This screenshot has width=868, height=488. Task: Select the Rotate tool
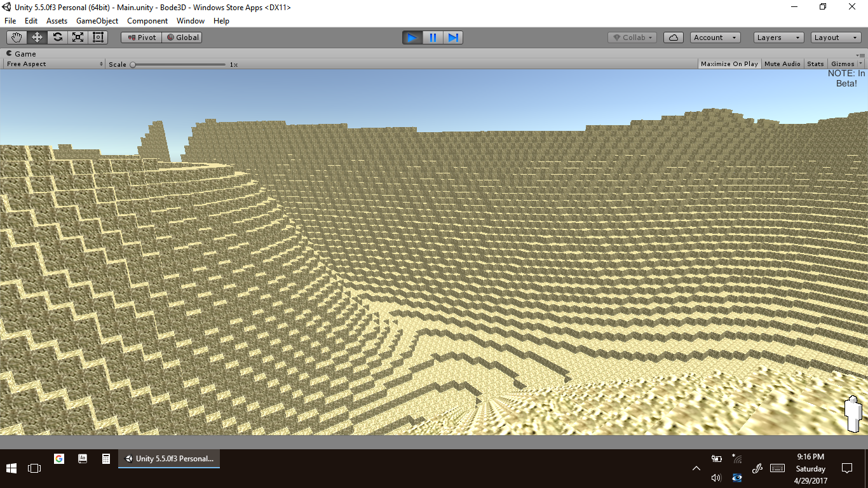point(57,37)
